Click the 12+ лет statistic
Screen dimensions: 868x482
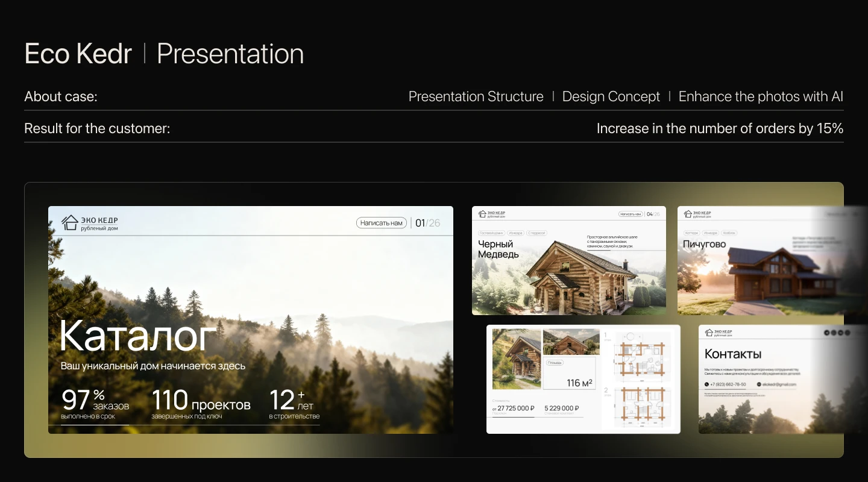[x=294, y=404]
